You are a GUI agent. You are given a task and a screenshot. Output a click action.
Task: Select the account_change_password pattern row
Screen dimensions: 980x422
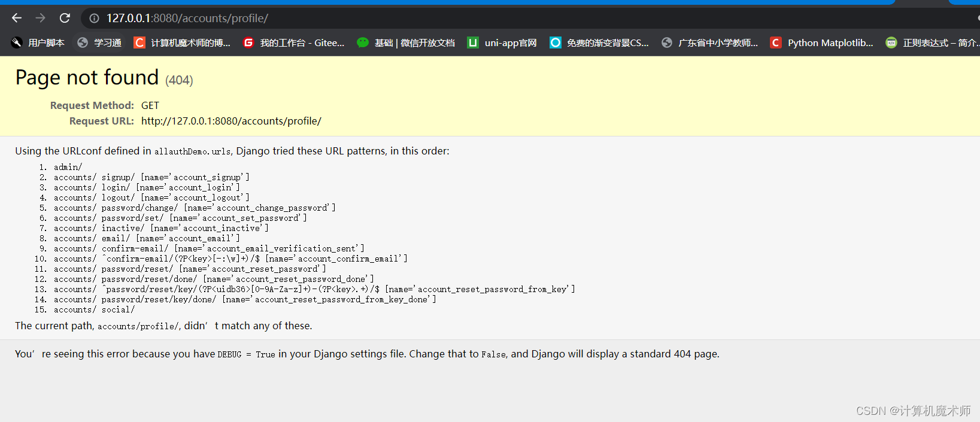point(195,208)
